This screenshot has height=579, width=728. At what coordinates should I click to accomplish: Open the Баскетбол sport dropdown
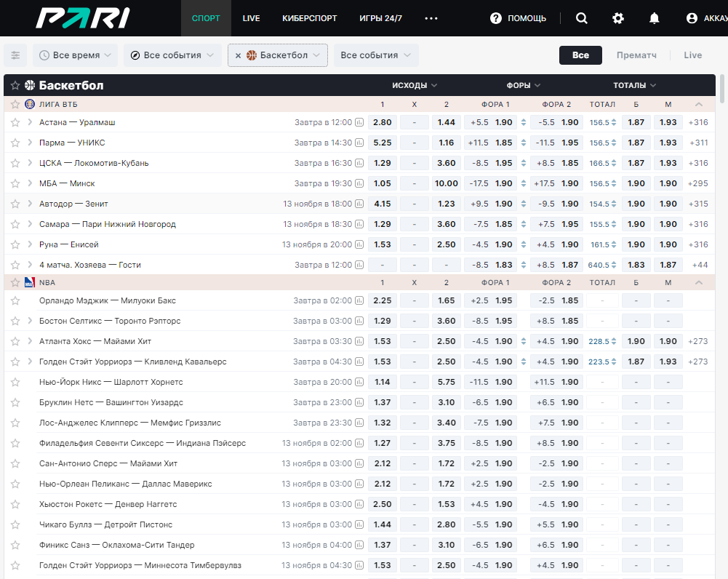284,55
